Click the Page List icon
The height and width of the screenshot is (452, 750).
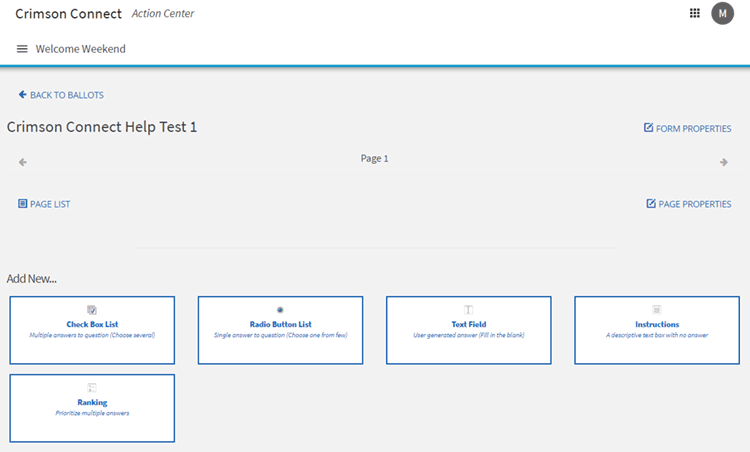(22, 203)
